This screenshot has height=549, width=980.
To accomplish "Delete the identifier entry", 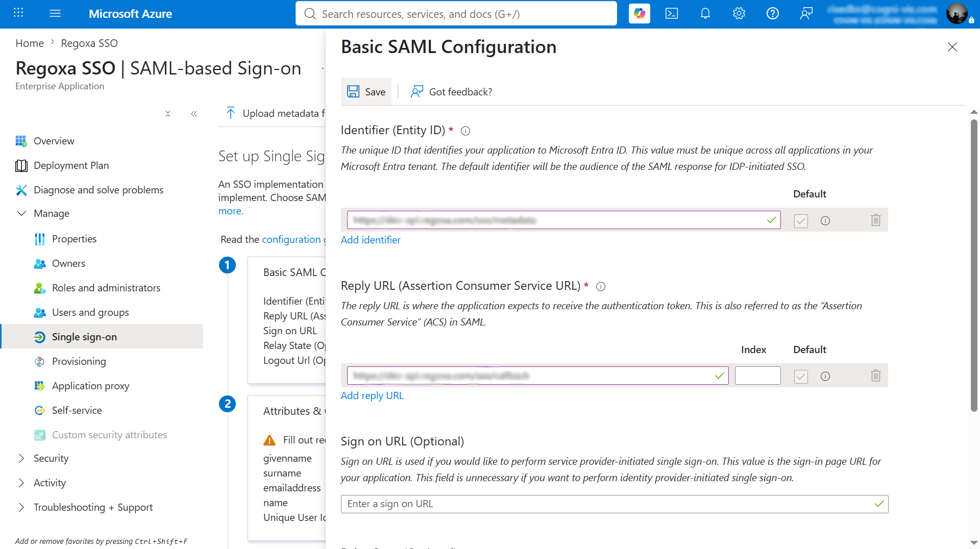I will [x=876, y=220].
